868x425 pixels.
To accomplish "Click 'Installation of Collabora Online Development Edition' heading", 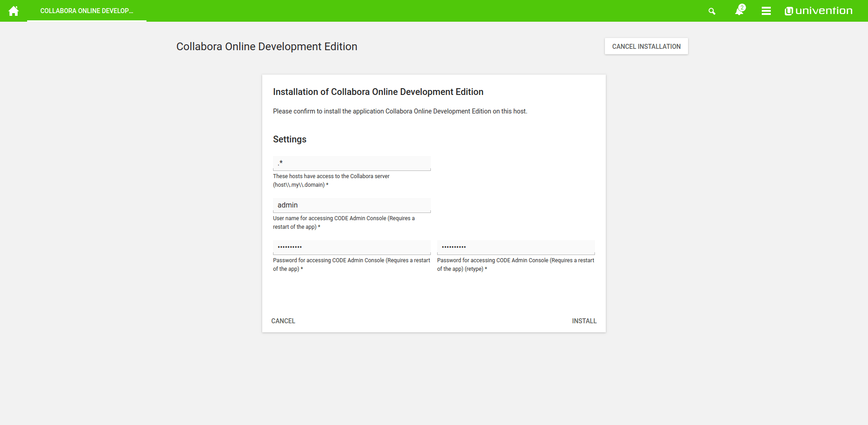I will click(x=378, y=92).
